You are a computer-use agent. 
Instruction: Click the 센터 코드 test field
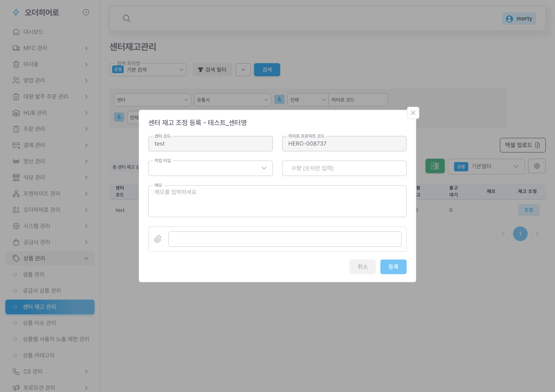coord(210,144)
